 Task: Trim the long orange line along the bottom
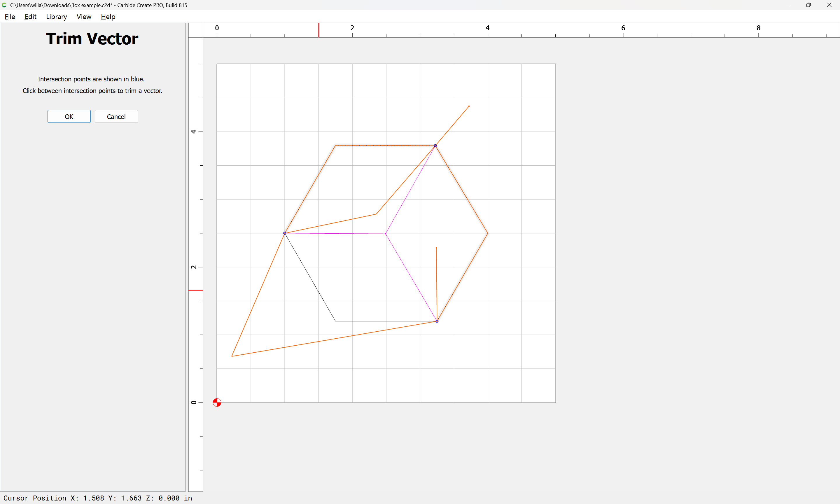pyautogui.click(x=335, y=339)
